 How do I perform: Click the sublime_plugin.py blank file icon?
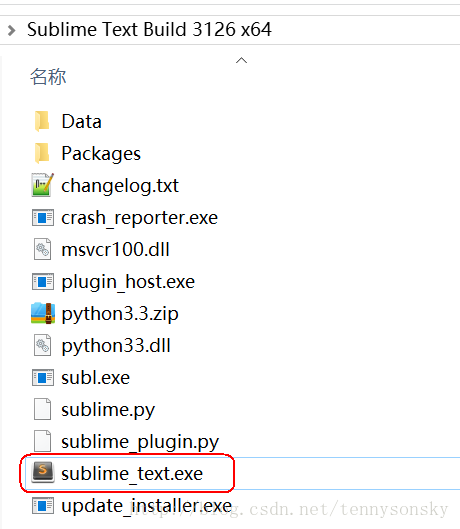(x=43, y=441)
